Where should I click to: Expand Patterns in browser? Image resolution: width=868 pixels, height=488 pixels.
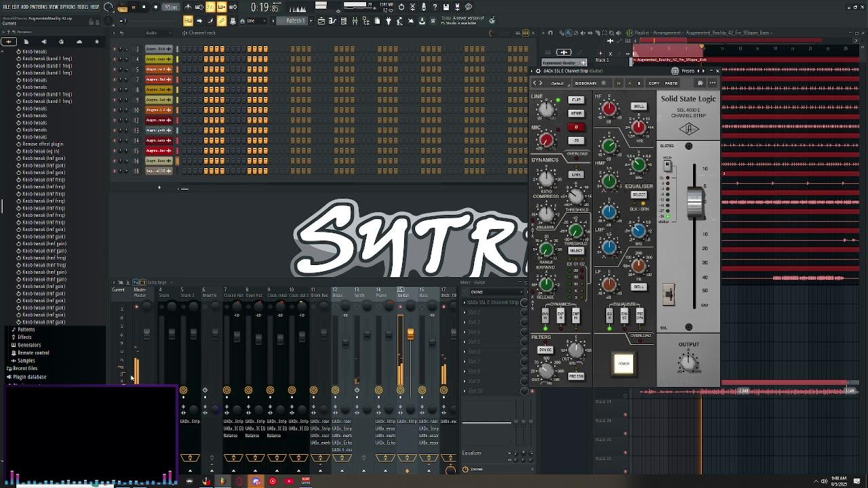26,329
